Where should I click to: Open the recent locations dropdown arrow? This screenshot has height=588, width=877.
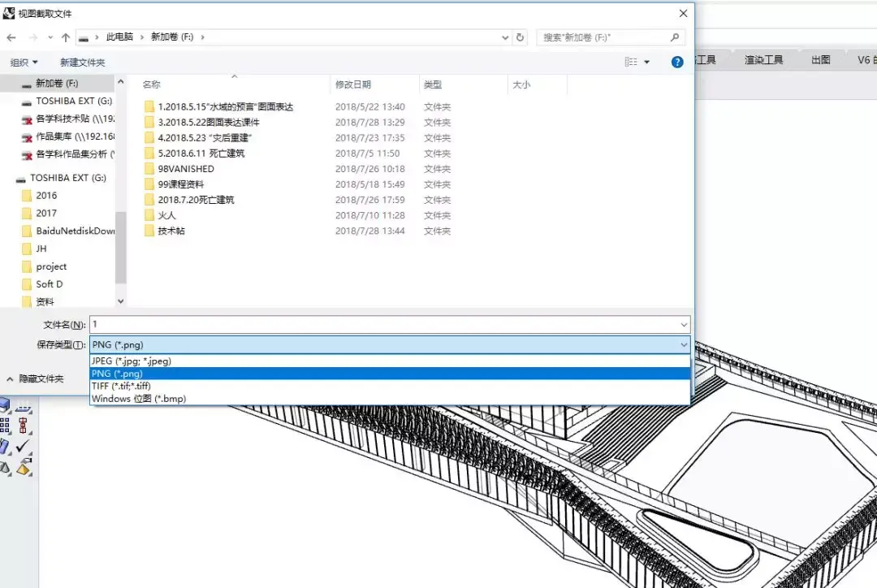click(x=50, y=37)
